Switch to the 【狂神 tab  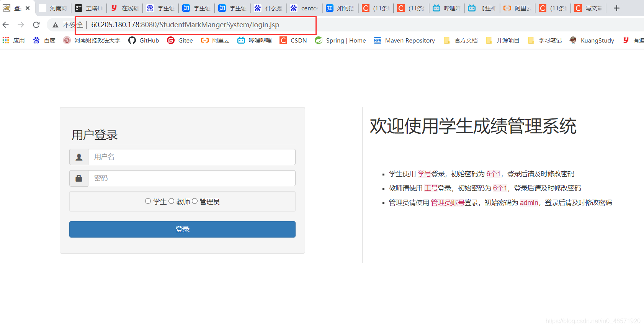482,8
